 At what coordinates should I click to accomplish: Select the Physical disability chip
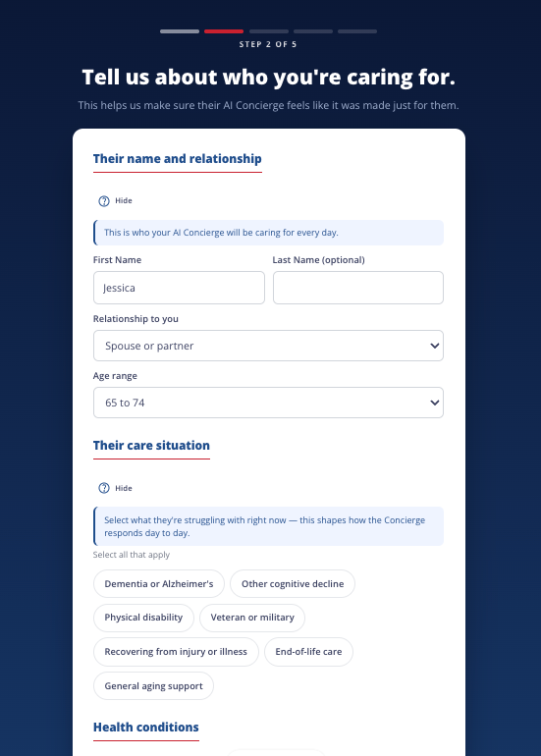(x=143, y=618)
